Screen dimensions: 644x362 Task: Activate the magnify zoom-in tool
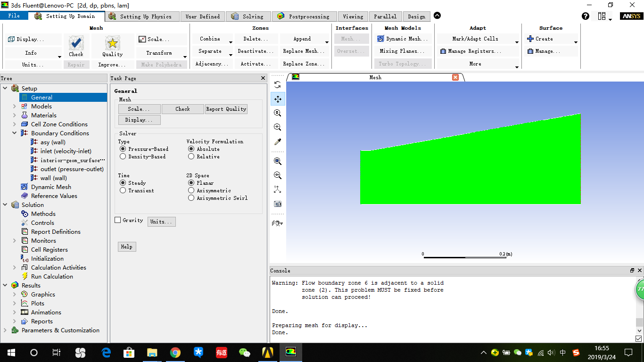tap(278, 127)
